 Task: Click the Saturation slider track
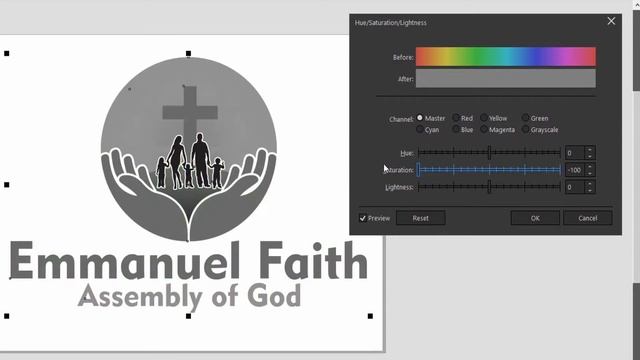tap(489, 170)
